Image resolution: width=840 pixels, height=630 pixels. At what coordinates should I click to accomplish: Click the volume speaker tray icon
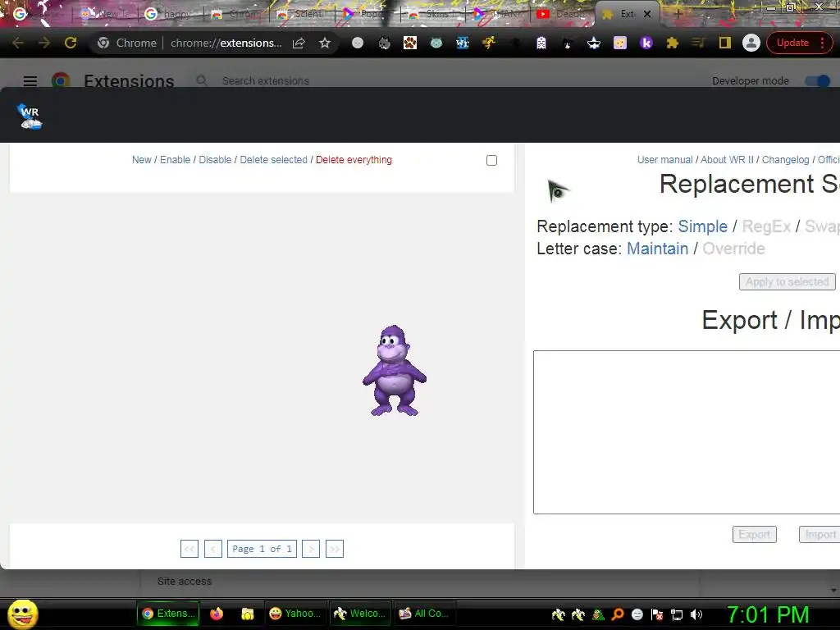[x=696, y=614]
